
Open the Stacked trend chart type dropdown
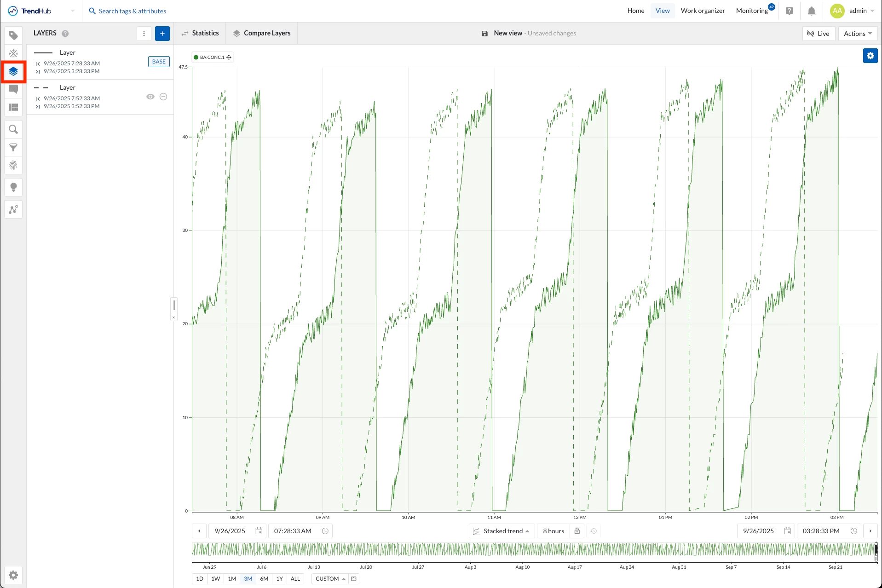502,531
